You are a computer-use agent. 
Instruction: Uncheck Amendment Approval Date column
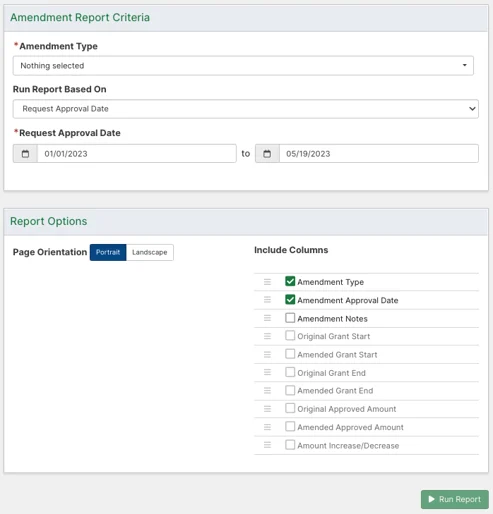[x=290, y=300]
